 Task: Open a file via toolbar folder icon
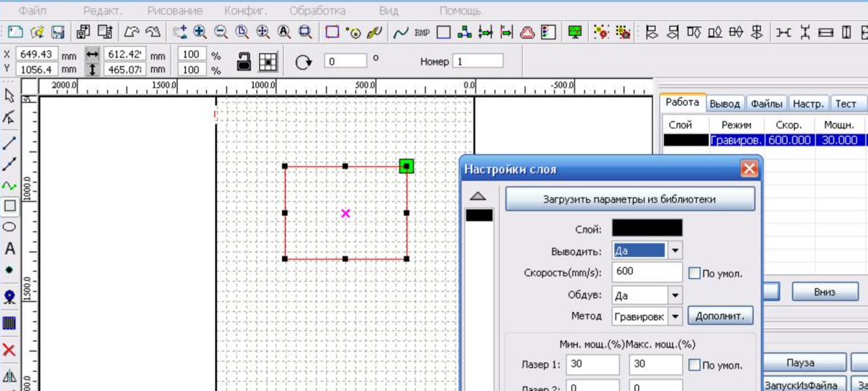click(x=38, y=32)
